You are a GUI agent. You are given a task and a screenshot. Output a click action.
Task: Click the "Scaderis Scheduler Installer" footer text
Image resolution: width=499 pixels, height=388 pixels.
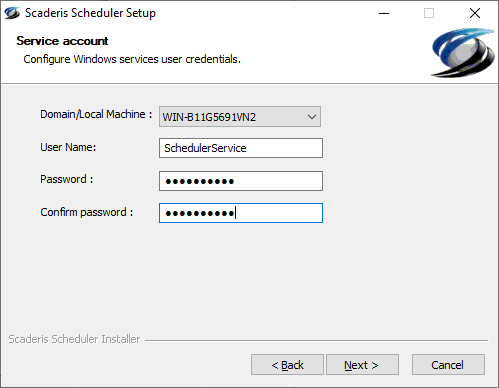click(x=74, y=339)
